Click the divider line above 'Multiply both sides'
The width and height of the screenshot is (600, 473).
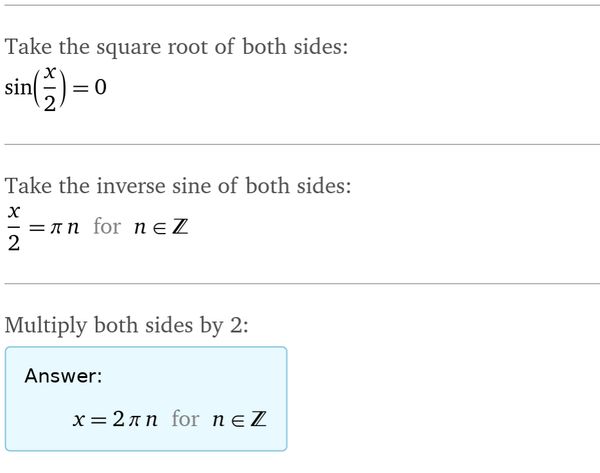click(x=300, y=284)
